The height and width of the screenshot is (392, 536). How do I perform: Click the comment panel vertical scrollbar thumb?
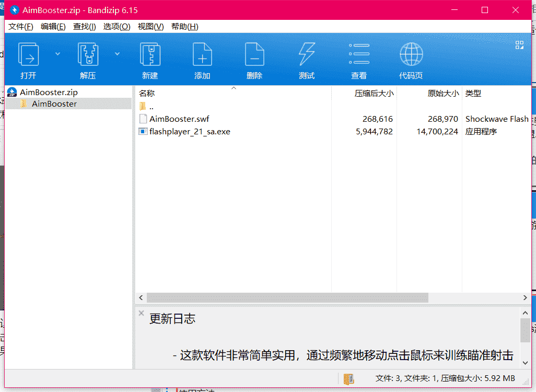pos(525,330)
